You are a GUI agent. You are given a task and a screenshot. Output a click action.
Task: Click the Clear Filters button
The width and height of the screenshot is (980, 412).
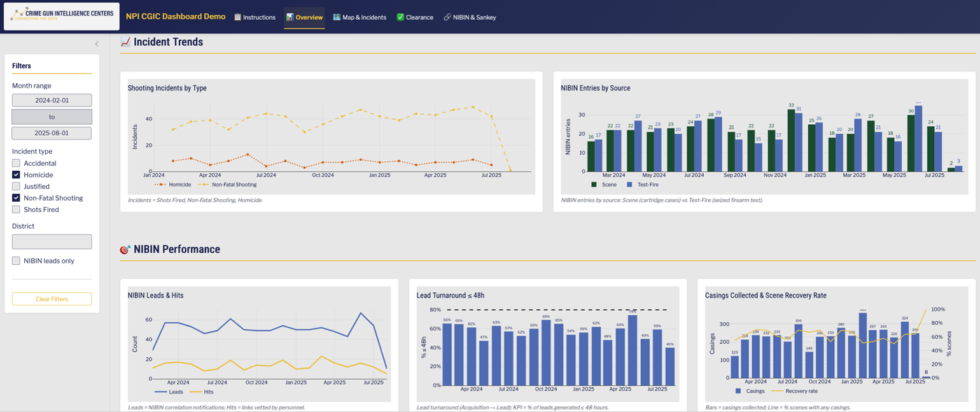[52, 299]
